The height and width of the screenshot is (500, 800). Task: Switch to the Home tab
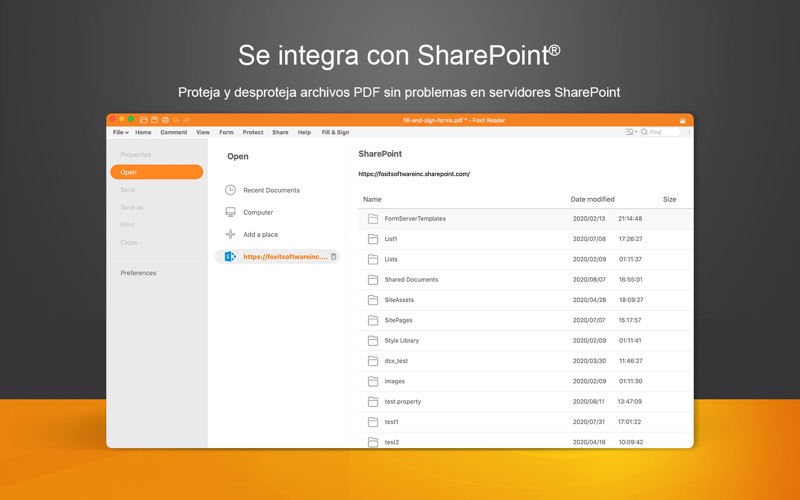[143, 132]
